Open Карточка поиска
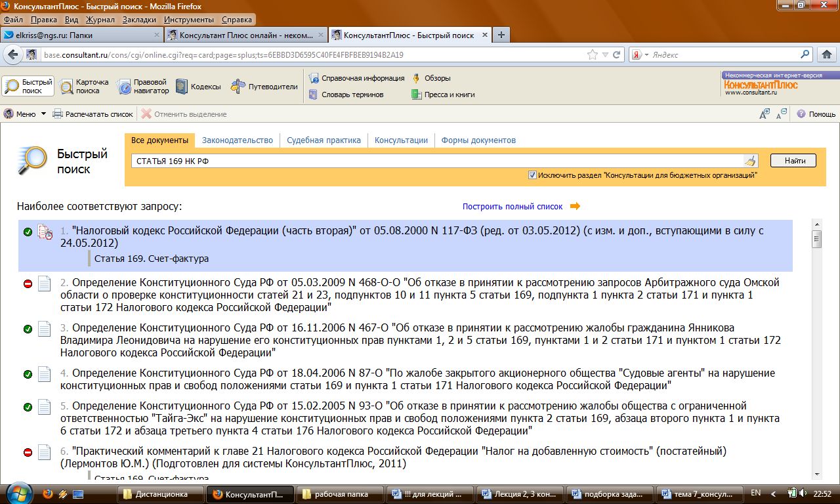 [84, 86]
